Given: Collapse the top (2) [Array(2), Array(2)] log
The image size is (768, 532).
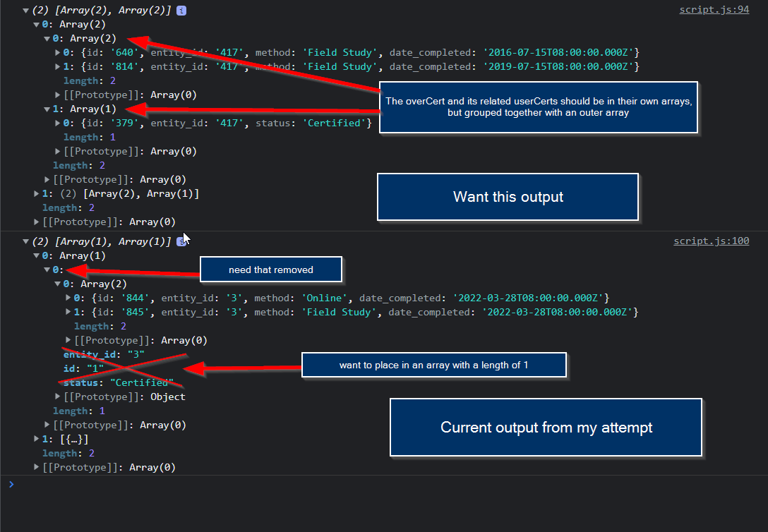Looking at the screenshot, I should click(x=25, y=11).
